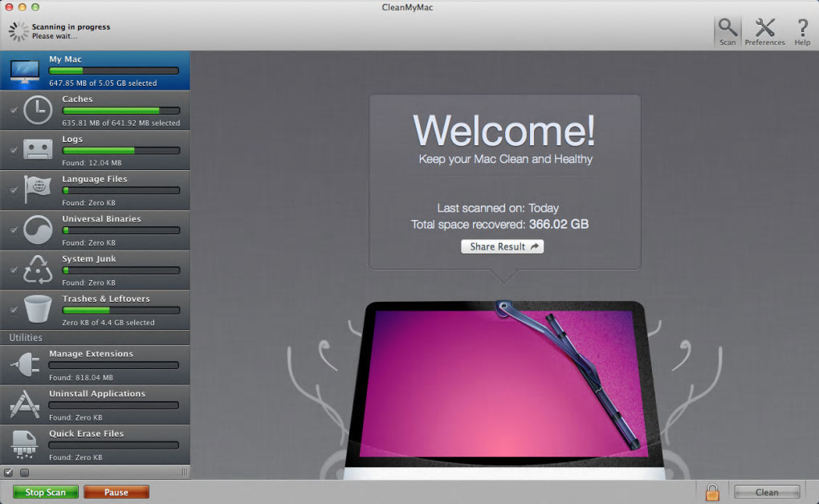The image size is (819, 504).
Task: Click the Uninstall Applications icon
Action: click(x=25, y=404)
